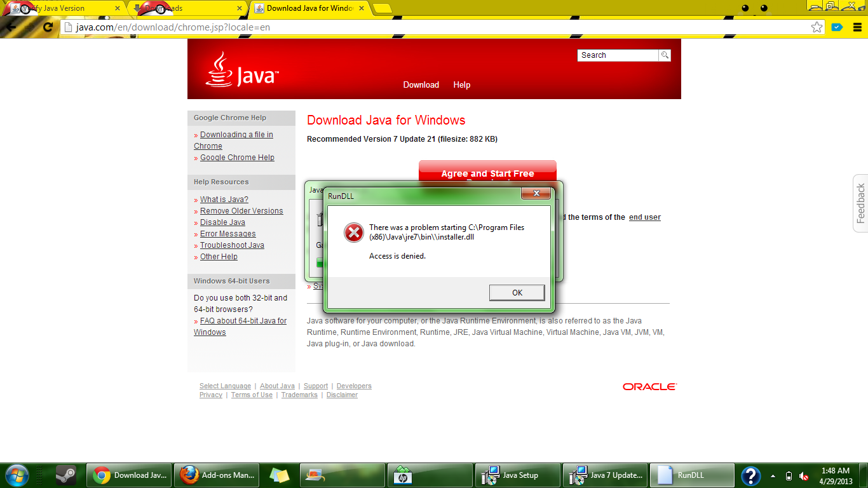Viewport: 868px width, 488px height.
Task: Switch to Chrome Download Java taskbar item
Action: (x=129, y=475)
